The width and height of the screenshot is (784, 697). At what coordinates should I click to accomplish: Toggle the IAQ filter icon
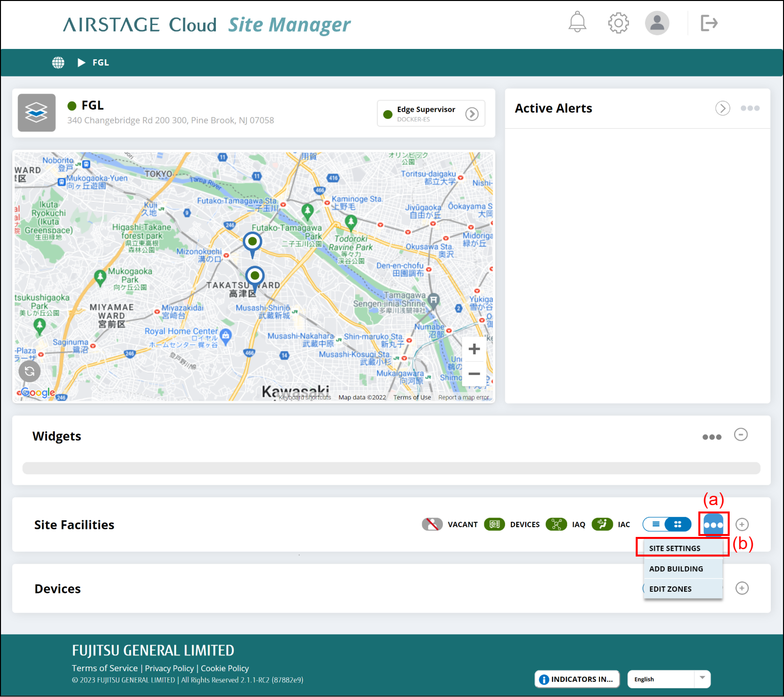click(556, 524)
